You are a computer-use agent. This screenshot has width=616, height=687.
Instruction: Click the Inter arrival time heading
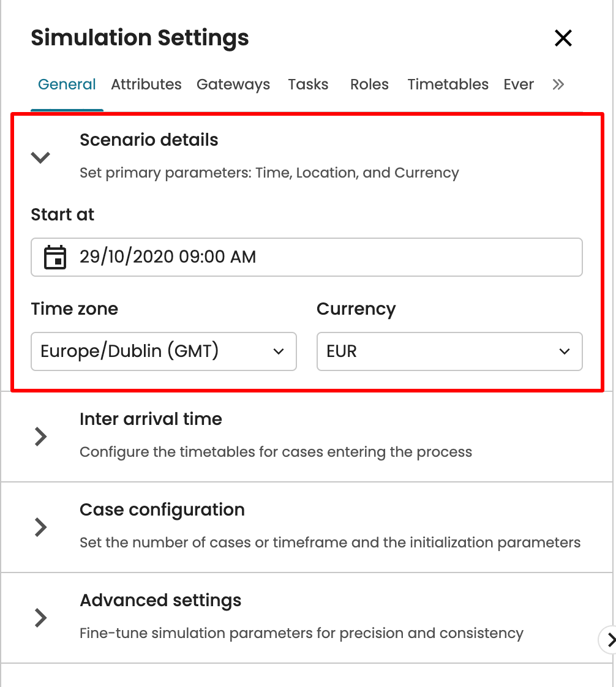[x=151, y=419]
